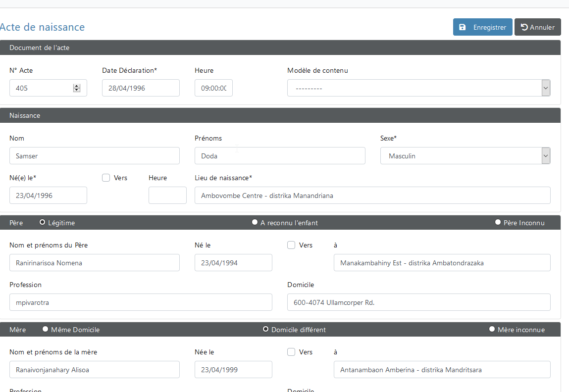Edit father's birthplace Manakambahiny Est field
The height and width of the screenshot is (392, 569).
tap(442, 263)
